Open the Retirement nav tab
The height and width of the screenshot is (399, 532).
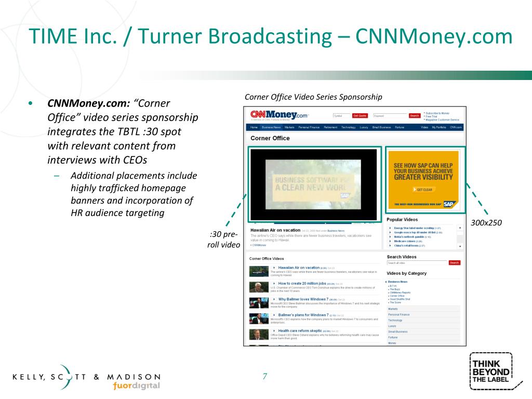click(x=330, y=127)
